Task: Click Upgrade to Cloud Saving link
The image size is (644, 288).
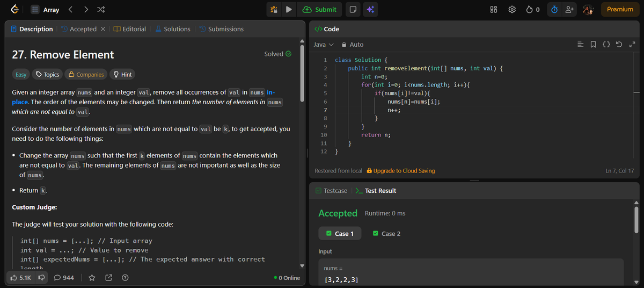Action: (400, 171)
